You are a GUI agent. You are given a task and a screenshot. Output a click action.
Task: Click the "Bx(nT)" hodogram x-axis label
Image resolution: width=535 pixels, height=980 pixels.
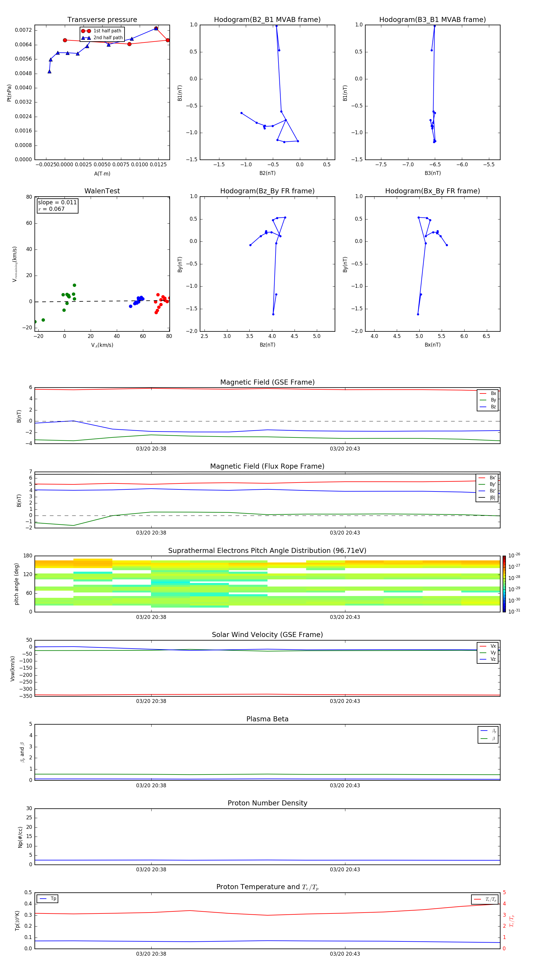point(432,345)
